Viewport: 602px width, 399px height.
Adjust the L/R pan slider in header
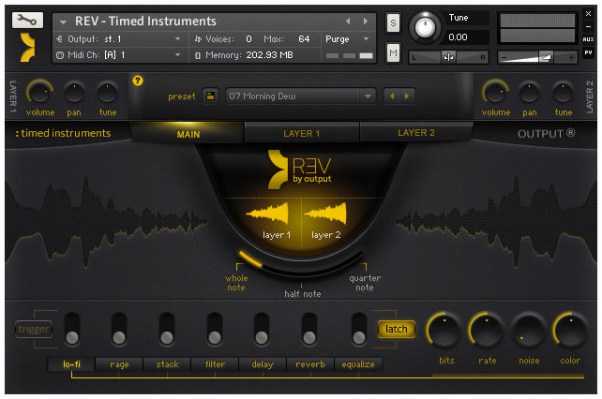(448, 58)
